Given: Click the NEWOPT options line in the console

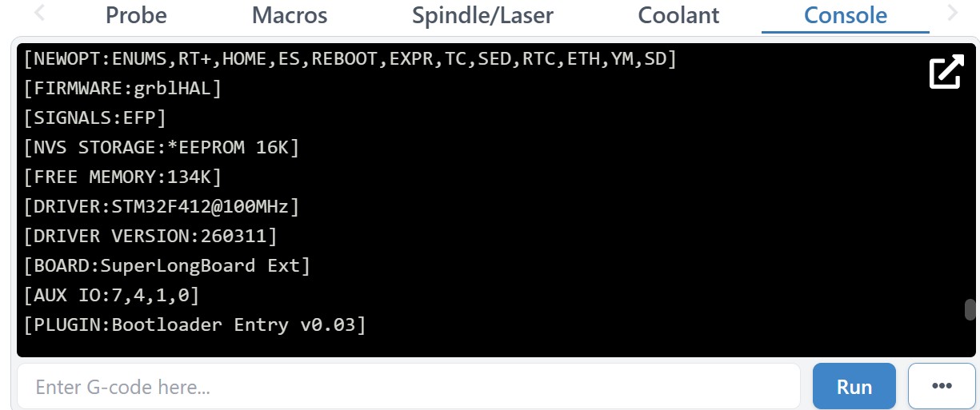Looking at the screenshot, I should point(350,58).
